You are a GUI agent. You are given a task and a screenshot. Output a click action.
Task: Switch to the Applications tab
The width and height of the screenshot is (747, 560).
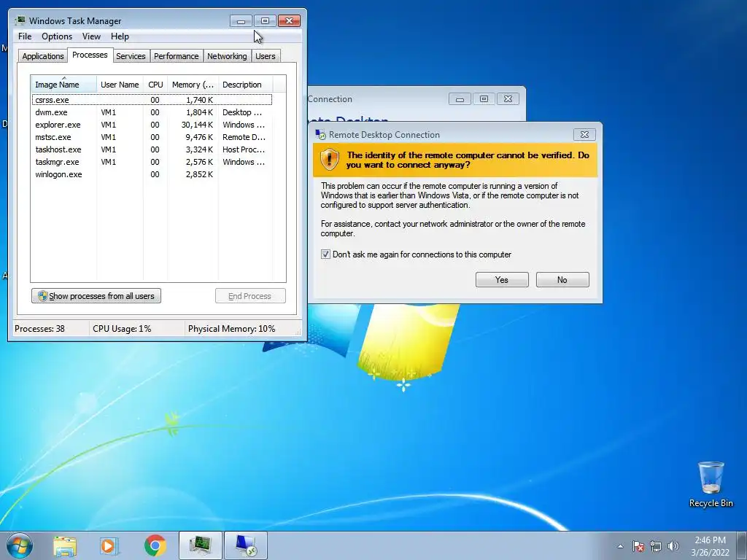click(x=43, y=55)
